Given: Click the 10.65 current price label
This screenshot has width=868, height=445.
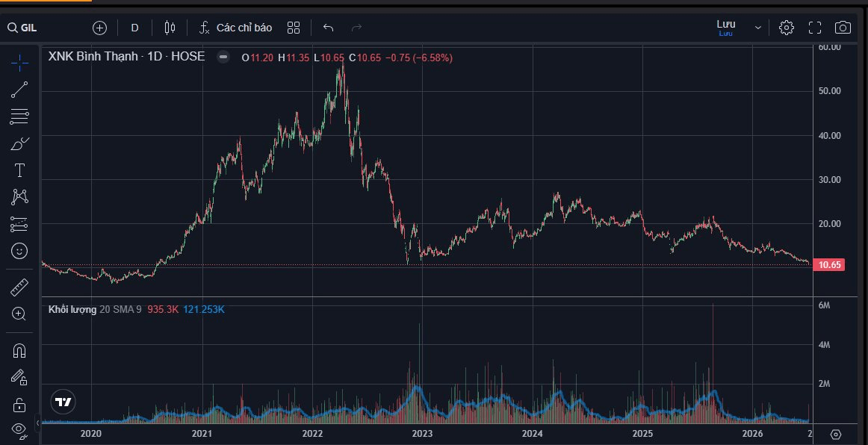Looking at the screenshot, I should pos(829,264).
